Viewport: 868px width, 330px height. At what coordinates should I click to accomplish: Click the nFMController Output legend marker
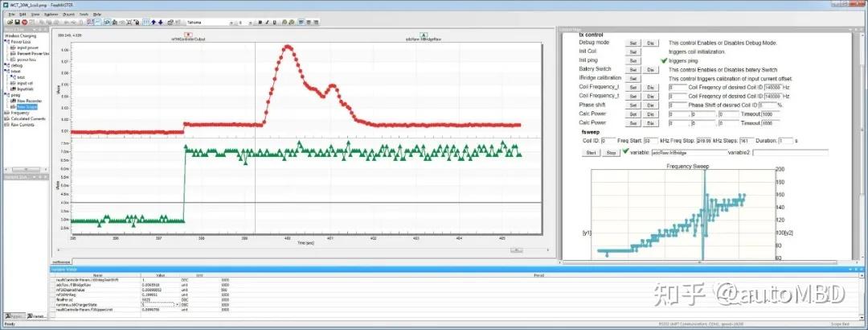point(187,34)
